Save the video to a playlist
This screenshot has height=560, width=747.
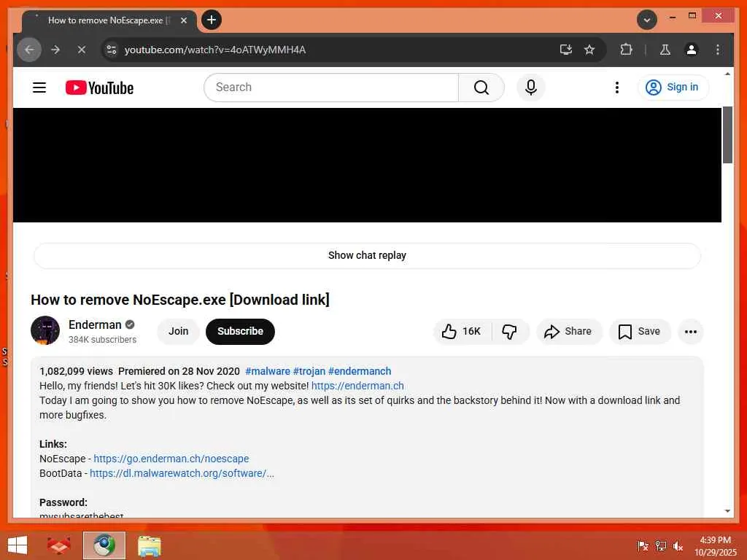(x=639, y=332)
